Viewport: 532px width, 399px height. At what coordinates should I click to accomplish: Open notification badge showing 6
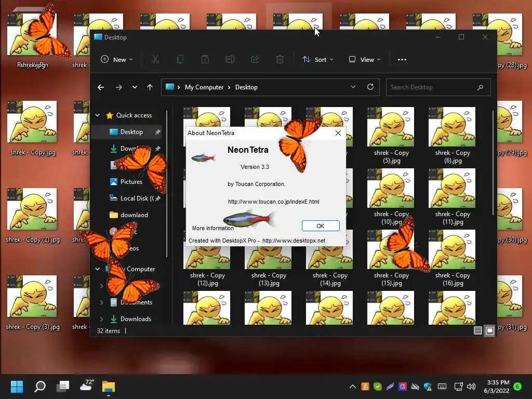[517, 387]
